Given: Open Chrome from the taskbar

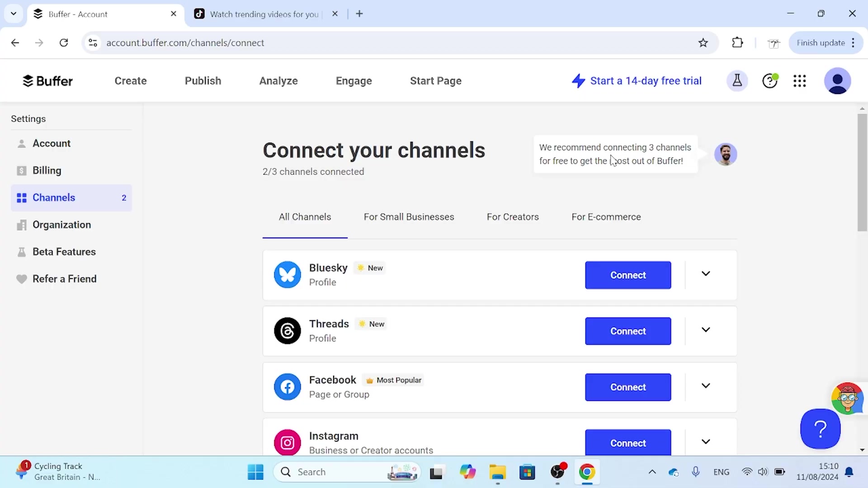Looking at the screenshot, I should (587, 472).
